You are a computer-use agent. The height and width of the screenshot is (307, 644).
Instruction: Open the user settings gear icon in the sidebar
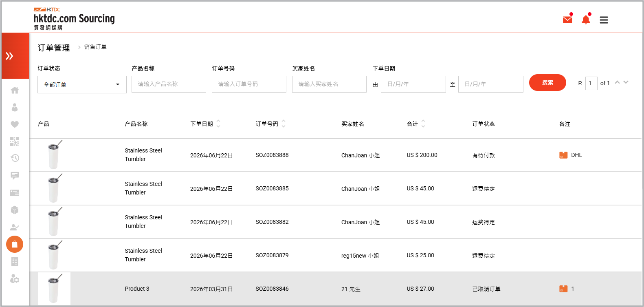pyautogui.click(x=15, y=279)
